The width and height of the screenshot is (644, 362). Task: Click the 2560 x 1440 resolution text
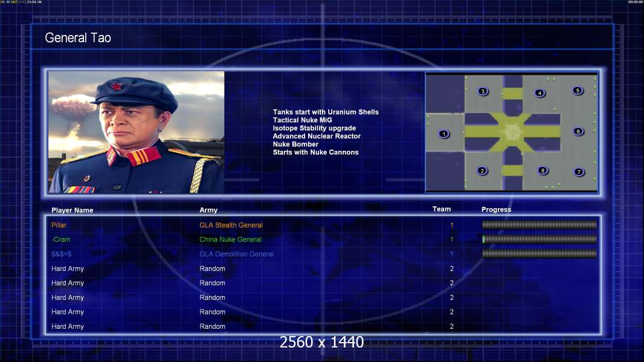click(x=321, y=342)
